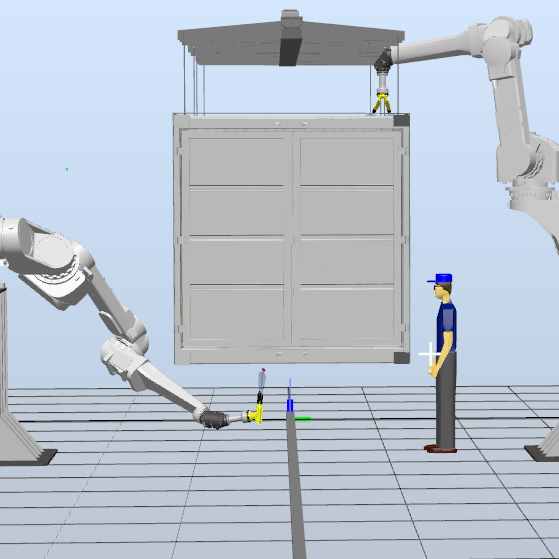The height and width of the screenshot is (559, 559).
Task: Click the worker's brown shoes
Action: tap(440, 448)
